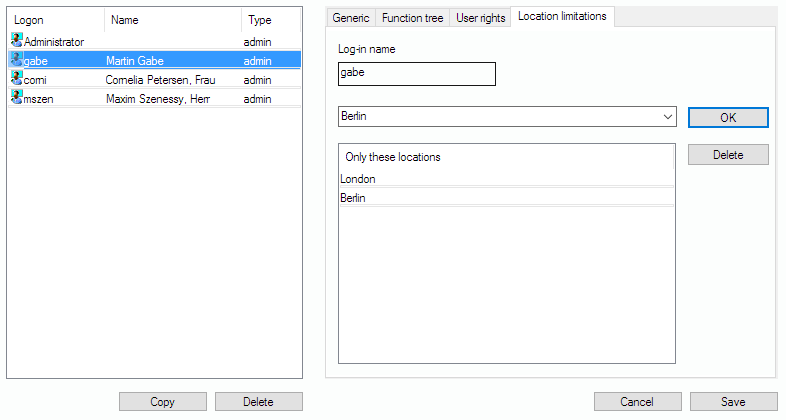786x420 pixels.
Task: Sort the user list by Logon column
Action: [55, 20]
